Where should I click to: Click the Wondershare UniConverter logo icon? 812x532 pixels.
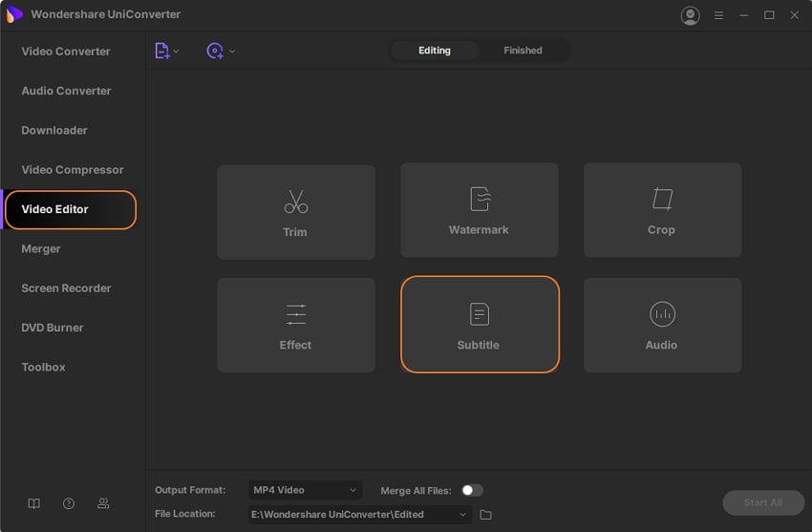click(x=14, y=14)
